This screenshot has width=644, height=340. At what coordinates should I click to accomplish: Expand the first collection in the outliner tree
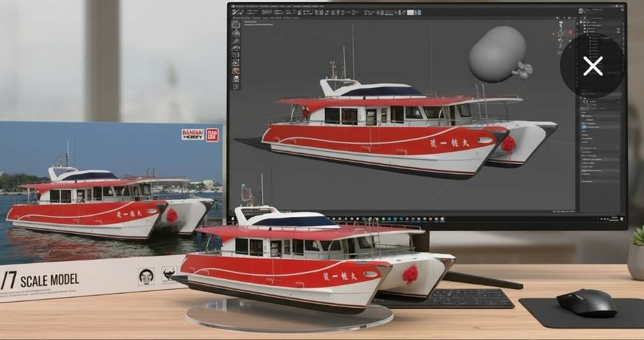[x=587, y=33]
